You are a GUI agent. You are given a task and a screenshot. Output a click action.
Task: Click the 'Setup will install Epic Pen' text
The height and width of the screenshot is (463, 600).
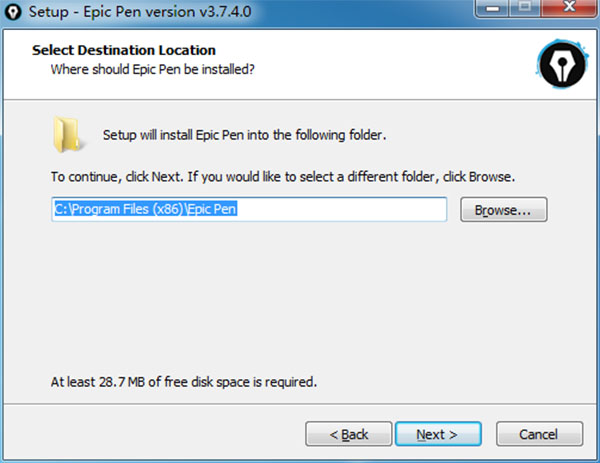244,134
